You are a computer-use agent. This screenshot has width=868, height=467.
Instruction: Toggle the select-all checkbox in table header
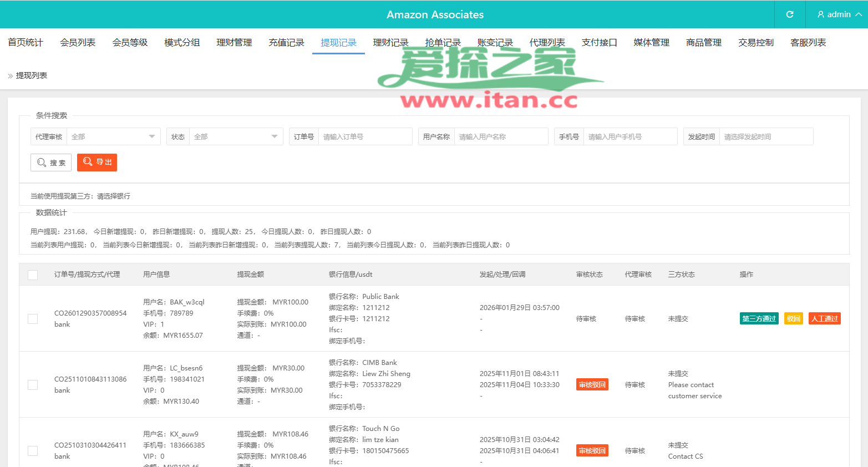[x=33, y=275]
